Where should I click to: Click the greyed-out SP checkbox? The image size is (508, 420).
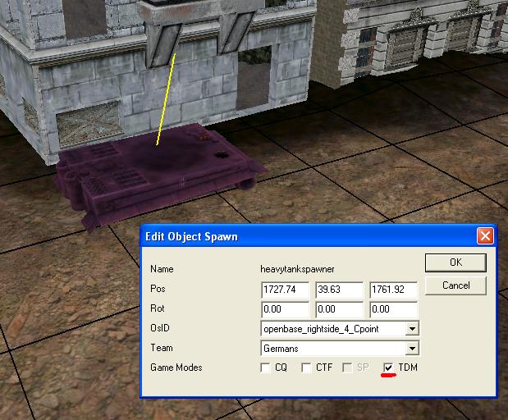click(348, 368)
